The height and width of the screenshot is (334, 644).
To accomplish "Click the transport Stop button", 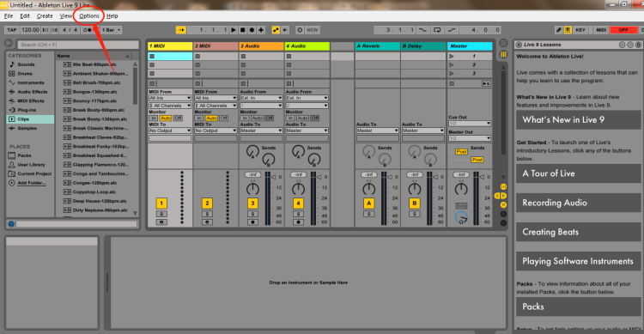I will tap(243, 30).
